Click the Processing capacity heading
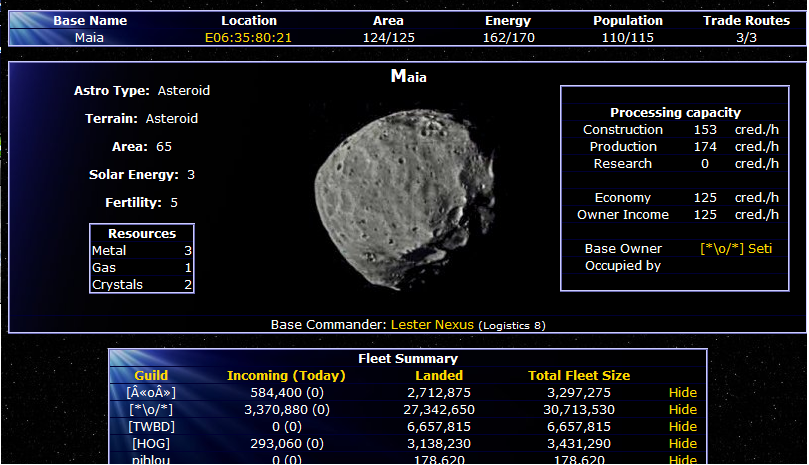 (675, 113)
